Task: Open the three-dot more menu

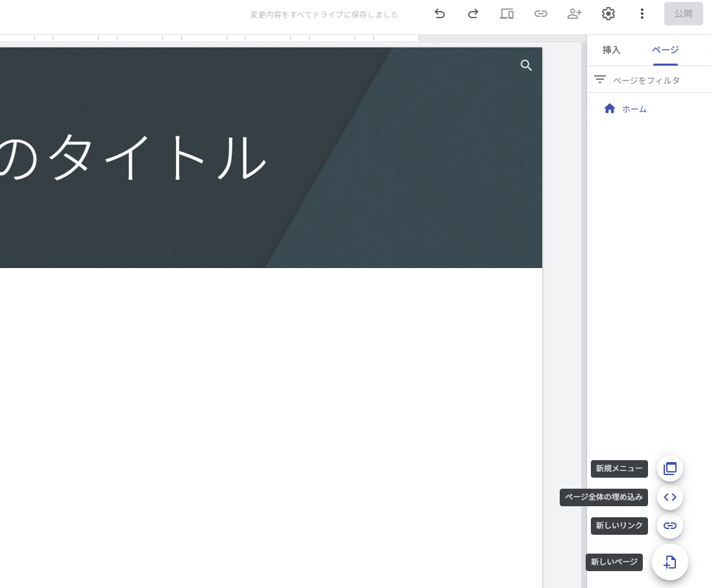Action: point(642,14)
